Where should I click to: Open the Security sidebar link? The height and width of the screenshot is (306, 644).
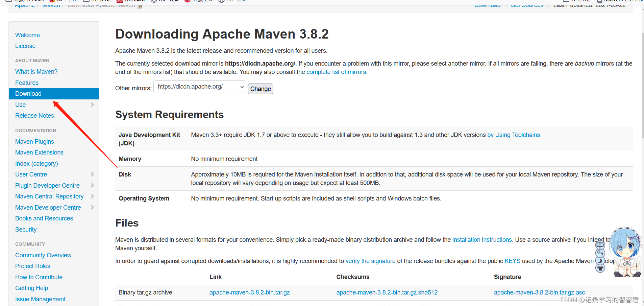[26, 230]
